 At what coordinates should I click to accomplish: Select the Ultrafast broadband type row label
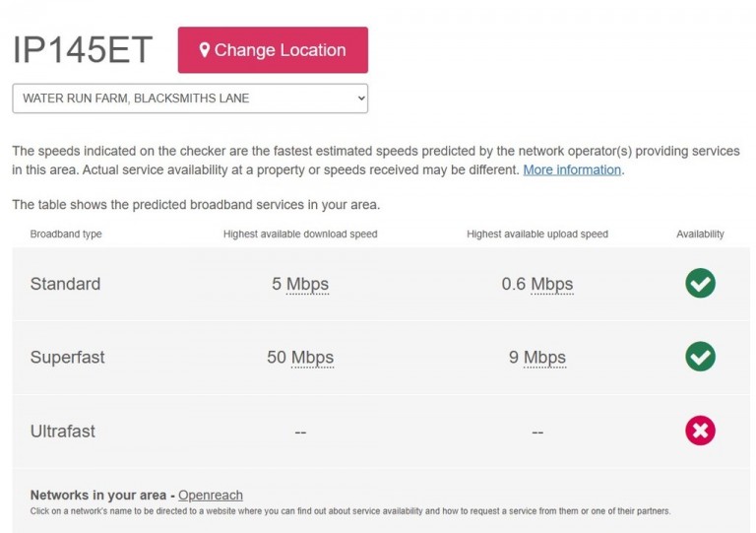pyautogui.click(x=62, y=432)
